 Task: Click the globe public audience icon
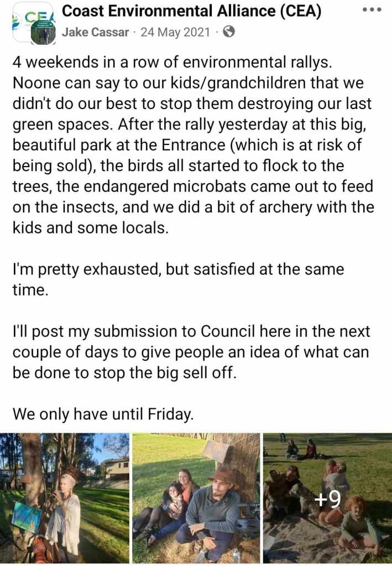click(228, 32)
